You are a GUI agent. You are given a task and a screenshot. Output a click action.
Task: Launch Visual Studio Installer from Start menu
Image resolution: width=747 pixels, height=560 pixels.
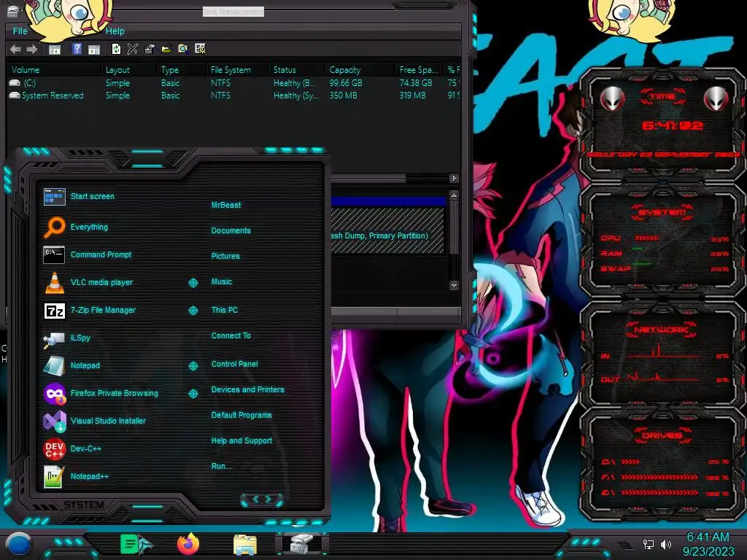95,421
